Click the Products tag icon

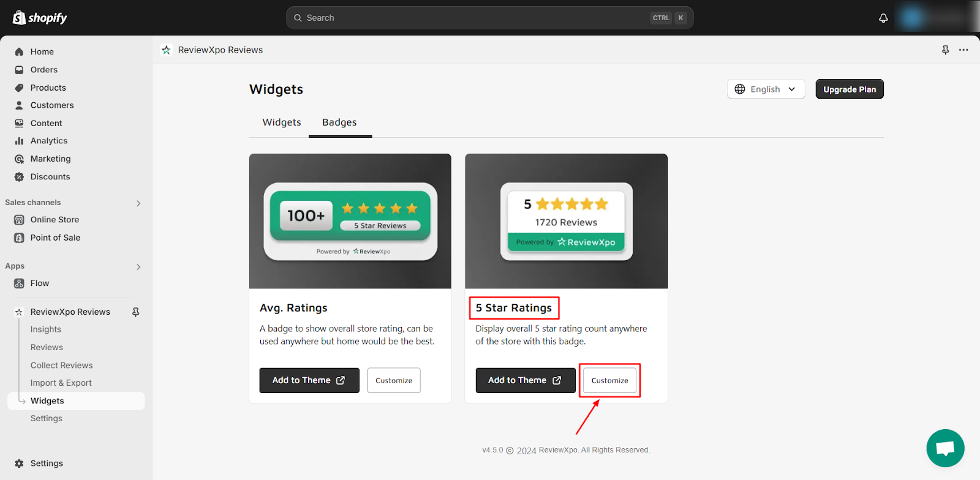tap(19, 88)
